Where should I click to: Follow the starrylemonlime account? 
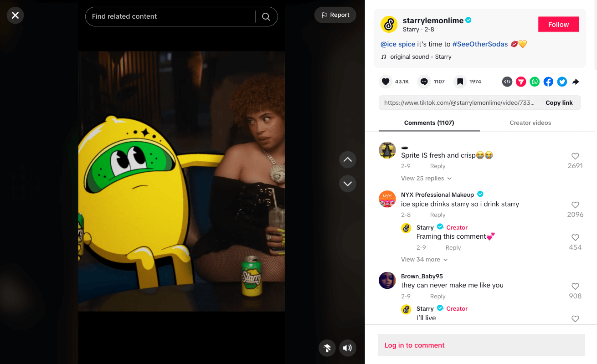coord(559,25)
